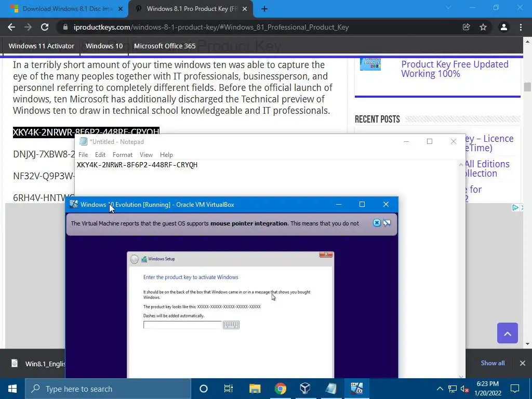Close the Chrome downloads bar
This screenshot has width=532, height=399.
click(523, 363)
